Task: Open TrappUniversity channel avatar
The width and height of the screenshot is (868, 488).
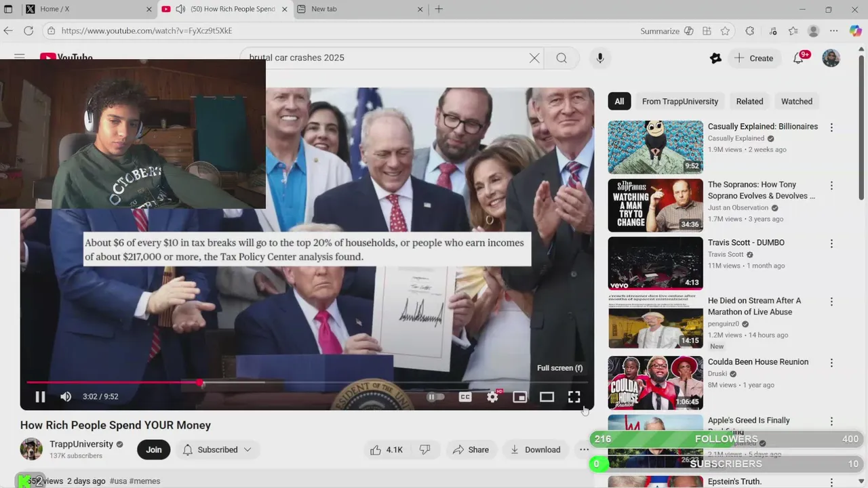Action: pyautogui.click(x=31, y=449)
